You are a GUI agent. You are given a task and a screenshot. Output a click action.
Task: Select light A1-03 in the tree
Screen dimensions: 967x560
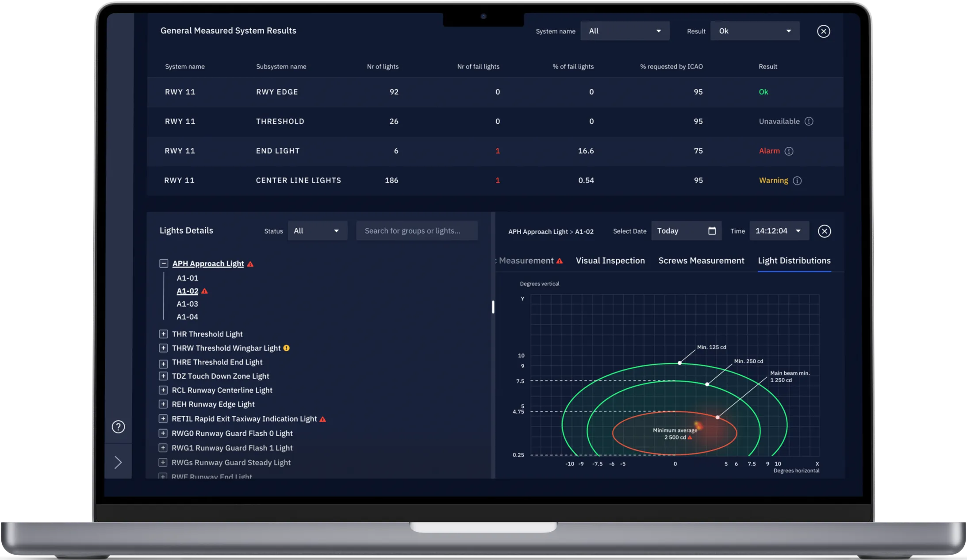click(188, 304)
